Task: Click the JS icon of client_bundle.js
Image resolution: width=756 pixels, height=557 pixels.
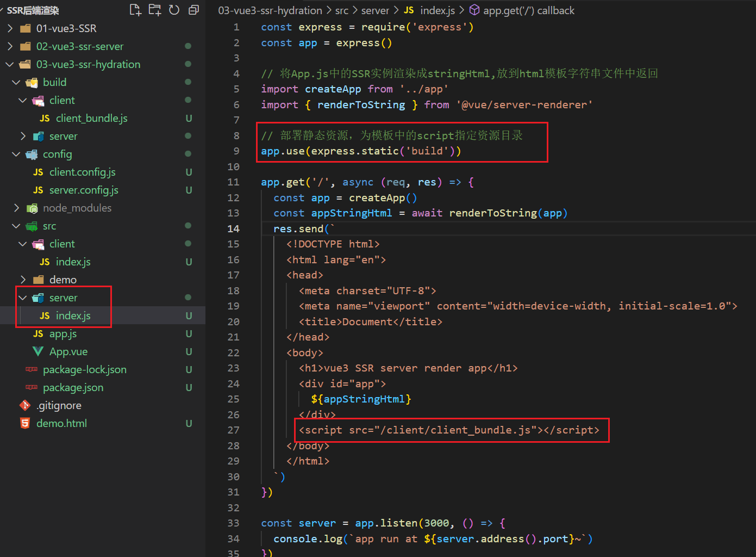Action: [45, 118]
